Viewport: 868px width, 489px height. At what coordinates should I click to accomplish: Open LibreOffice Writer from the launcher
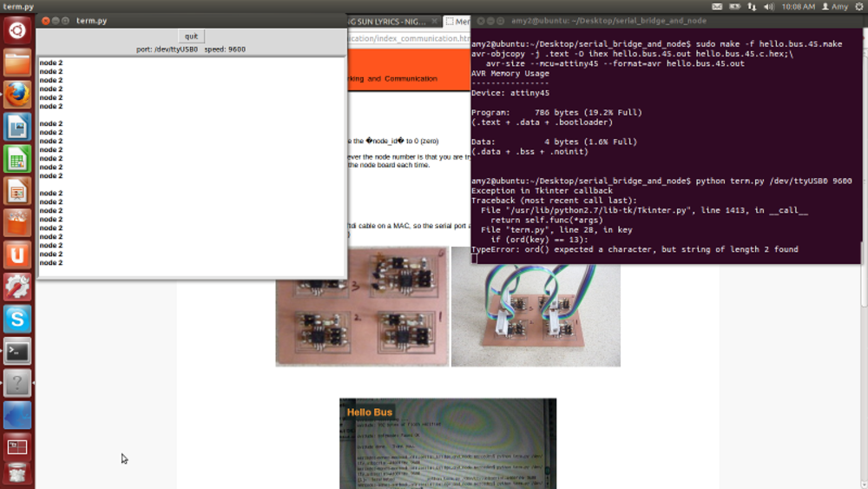[17, 127]
